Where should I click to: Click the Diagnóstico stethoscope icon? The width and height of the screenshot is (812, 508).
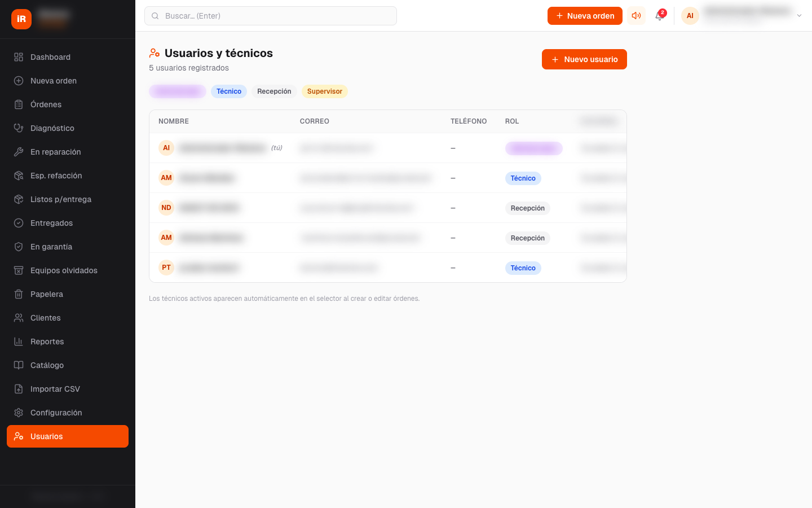[19, 128]
